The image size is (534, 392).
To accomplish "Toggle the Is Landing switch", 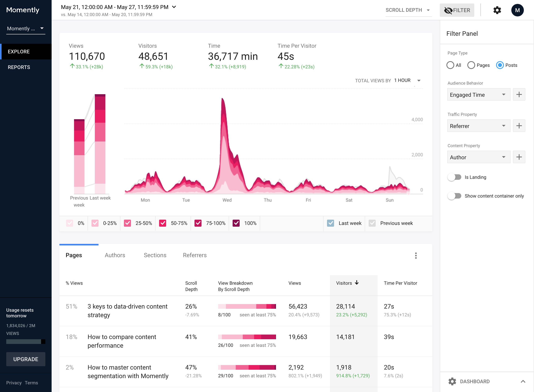I will 454,177.
